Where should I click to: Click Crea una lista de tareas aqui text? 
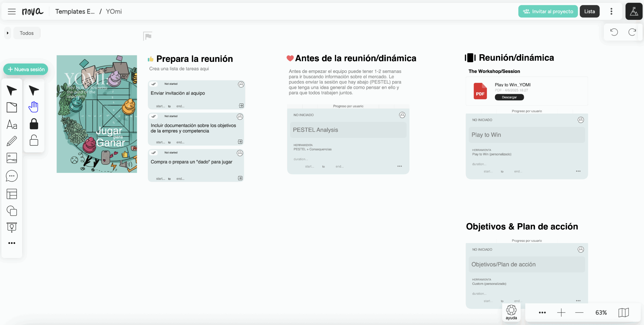coord(179,69)
